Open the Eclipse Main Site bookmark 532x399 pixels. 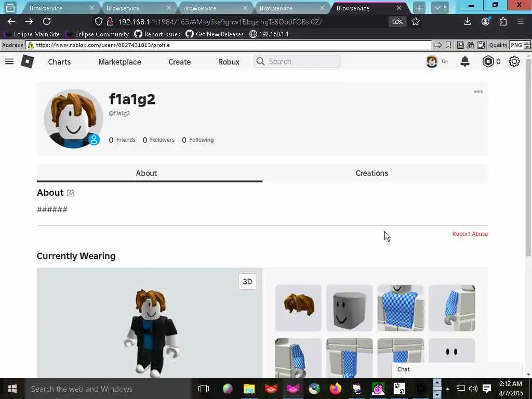click(x=32, y=34)
